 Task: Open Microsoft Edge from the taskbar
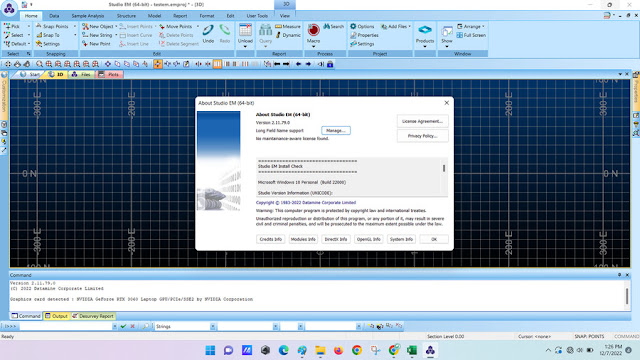[x=283, y=350]
